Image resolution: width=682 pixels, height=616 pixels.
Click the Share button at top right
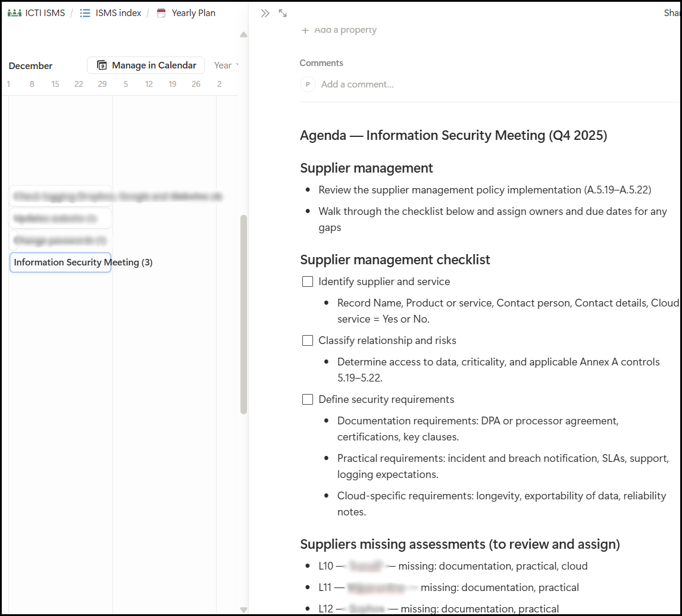(672, 13)
